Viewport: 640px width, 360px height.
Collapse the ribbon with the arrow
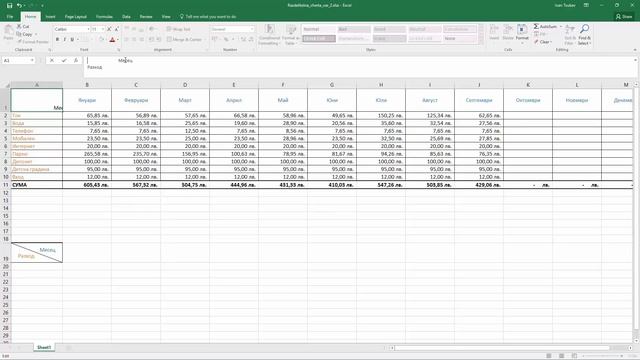coord(635,50)
